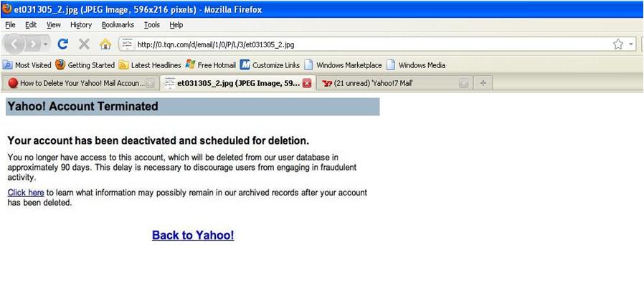Viewport: 644px width, 288px height.
Task: Click the Stop loading icon
Action: pos(84,44)
